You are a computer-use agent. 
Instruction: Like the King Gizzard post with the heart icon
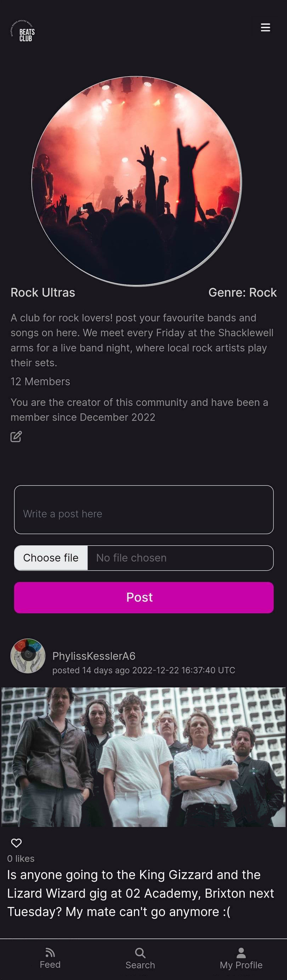tap(16, 843)
